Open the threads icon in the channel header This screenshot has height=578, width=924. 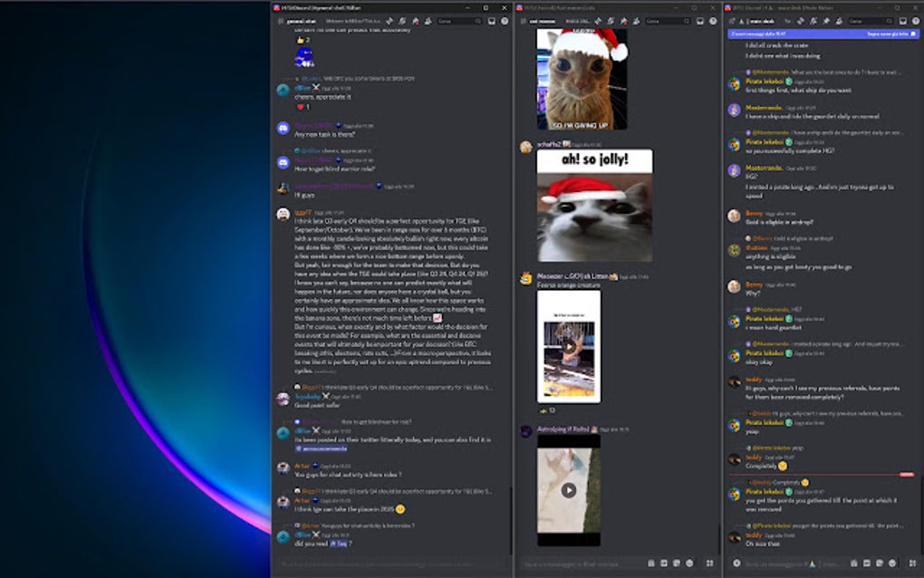[390, 20]
